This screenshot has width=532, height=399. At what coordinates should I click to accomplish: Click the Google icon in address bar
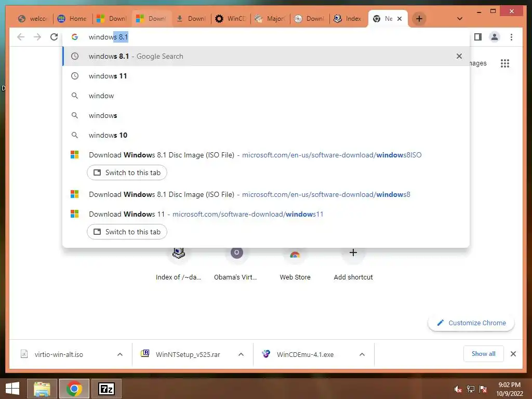click(75, 37)
